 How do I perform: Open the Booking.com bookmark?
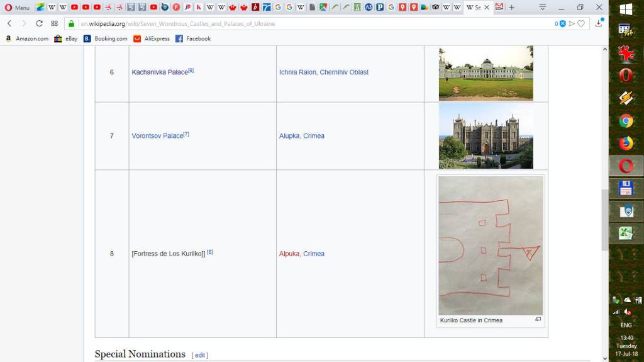(106, 38)
